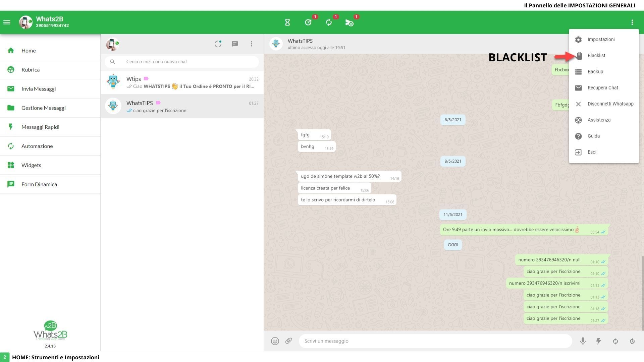The width and height of the screenshot is (644, 362).
Task: Click message 'te lo scrivo per ricordarmi di dirtelo'
Action: tap(347, 200)
